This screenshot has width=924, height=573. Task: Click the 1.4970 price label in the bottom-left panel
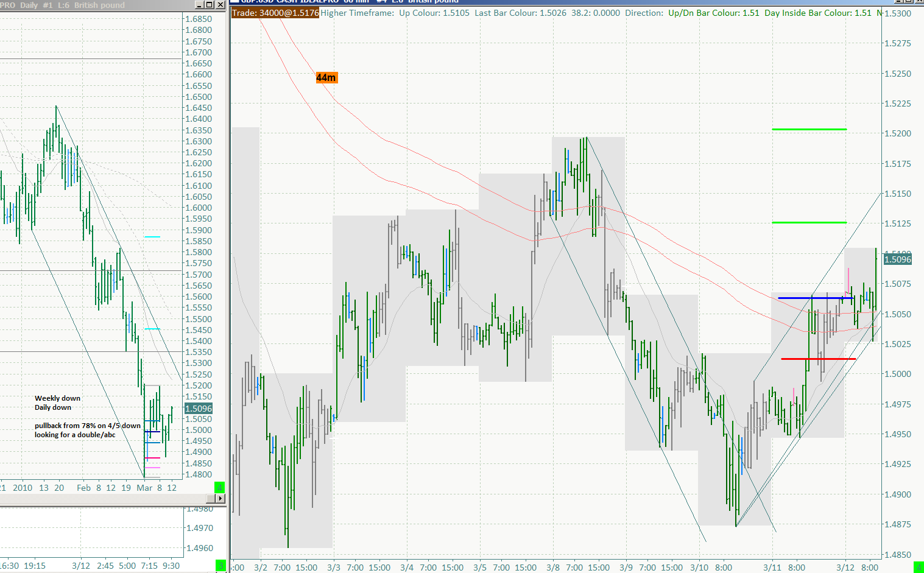[x=200, y=528]
